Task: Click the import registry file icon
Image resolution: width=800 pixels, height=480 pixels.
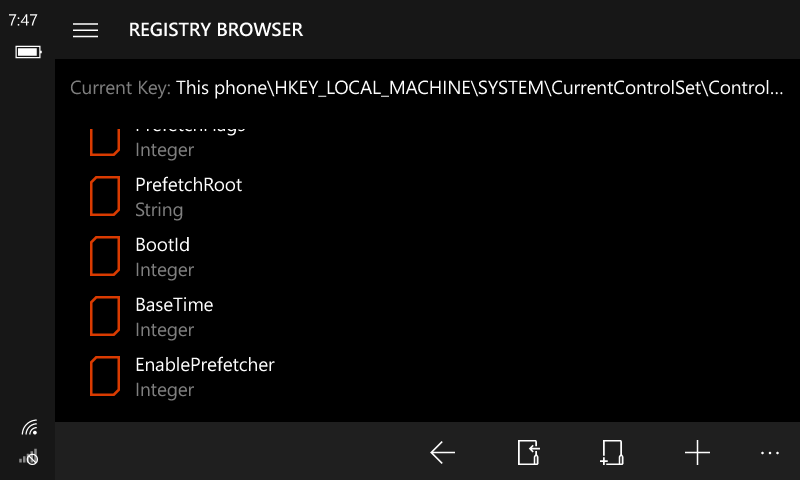Action: coord(528,453)
